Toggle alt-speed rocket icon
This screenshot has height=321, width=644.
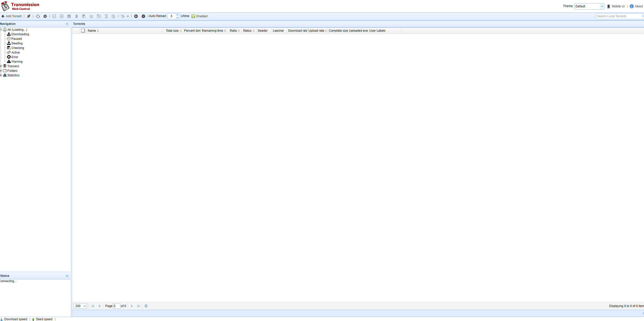(29, 16)
